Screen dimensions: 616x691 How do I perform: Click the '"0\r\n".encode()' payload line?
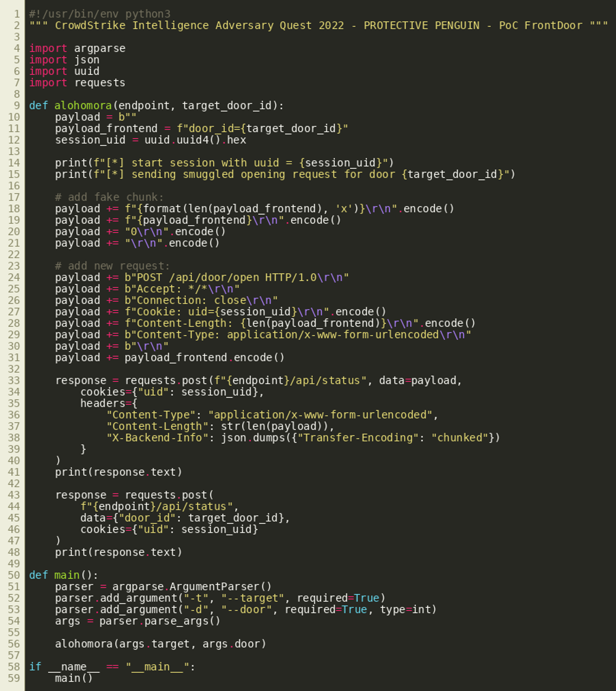point(140,232)
